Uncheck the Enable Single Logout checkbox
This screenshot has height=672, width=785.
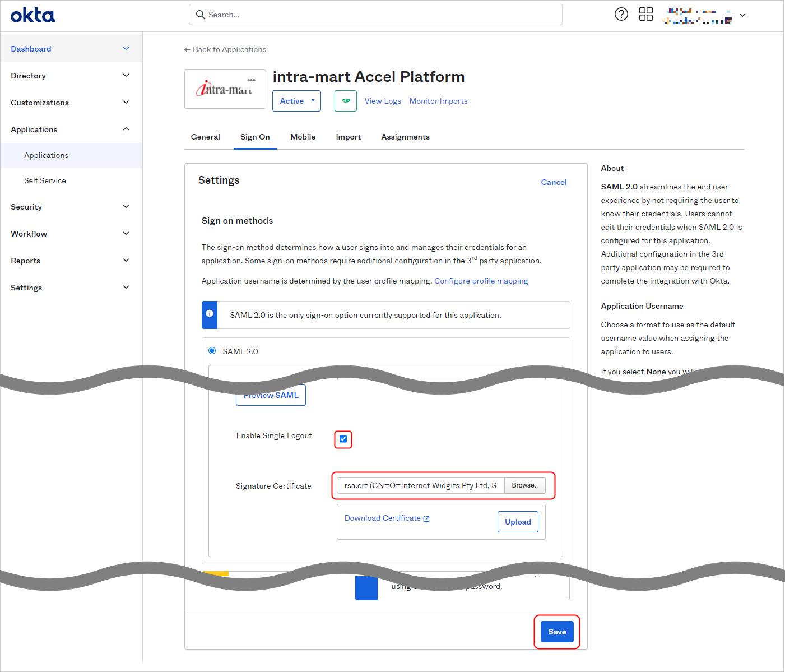click(343, 439)
